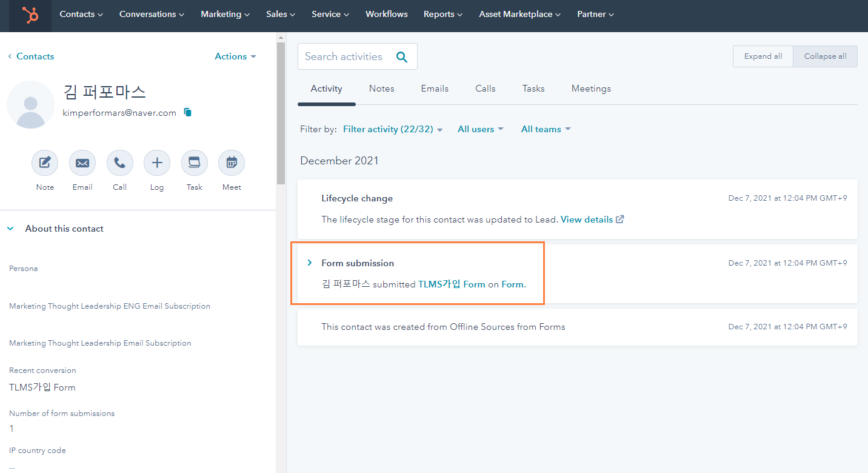Switch to the Tasks tab

pyautogui.click(x=533, y=89)
